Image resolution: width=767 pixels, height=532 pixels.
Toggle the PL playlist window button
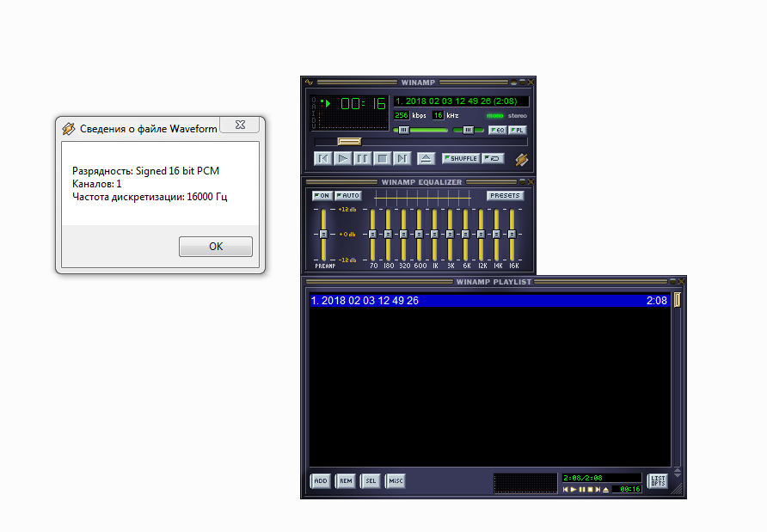click(518, 130)
